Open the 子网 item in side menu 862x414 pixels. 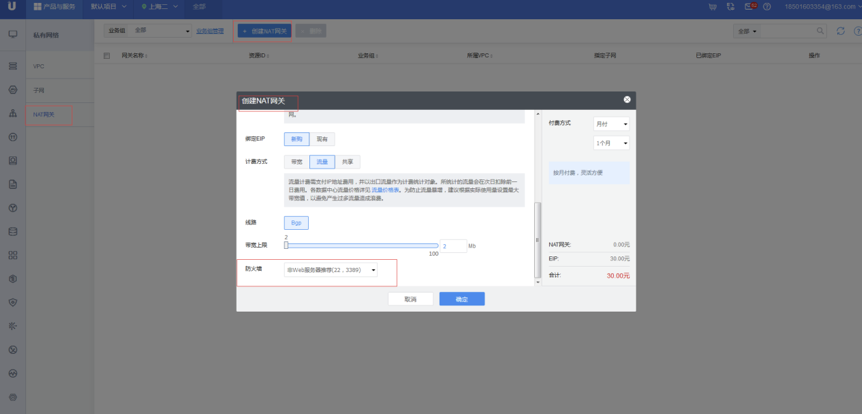[39, 90]
